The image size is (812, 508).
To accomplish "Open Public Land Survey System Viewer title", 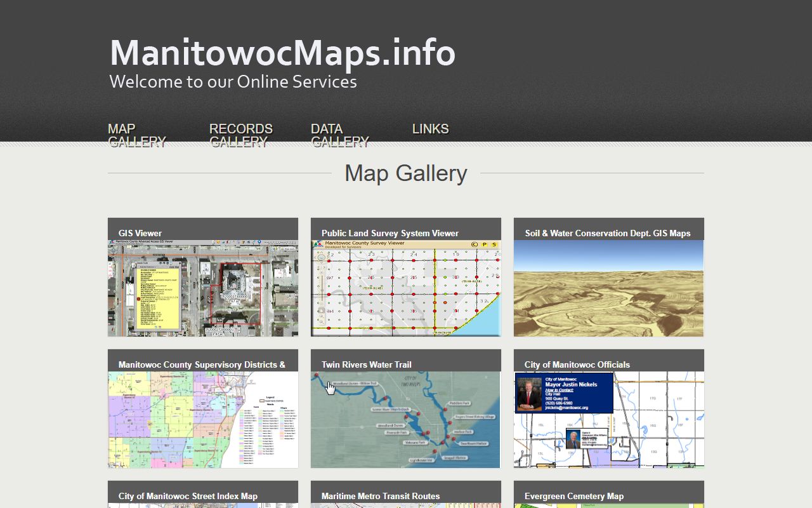I will (x=390, y=233).
